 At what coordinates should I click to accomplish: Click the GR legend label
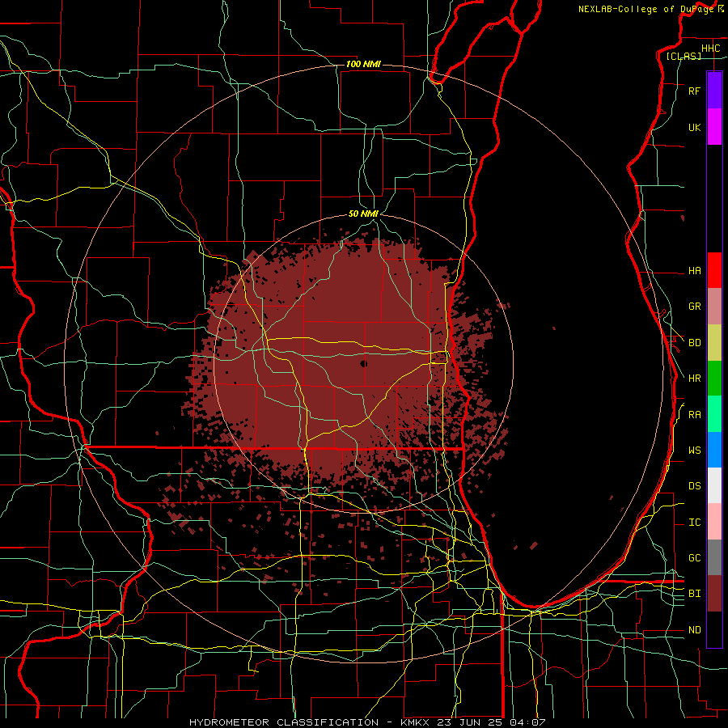(x=694, y=307)
